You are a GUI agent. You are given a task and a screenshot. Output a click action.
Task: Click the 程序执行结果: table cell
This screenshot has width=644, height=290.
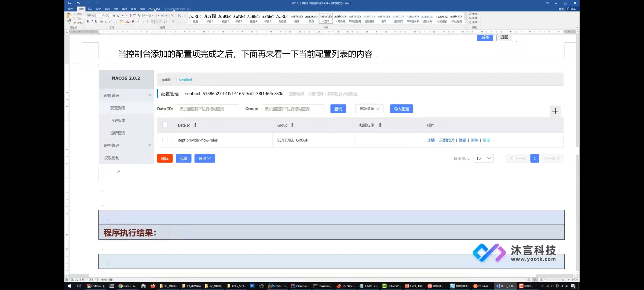tap(134, 232)
